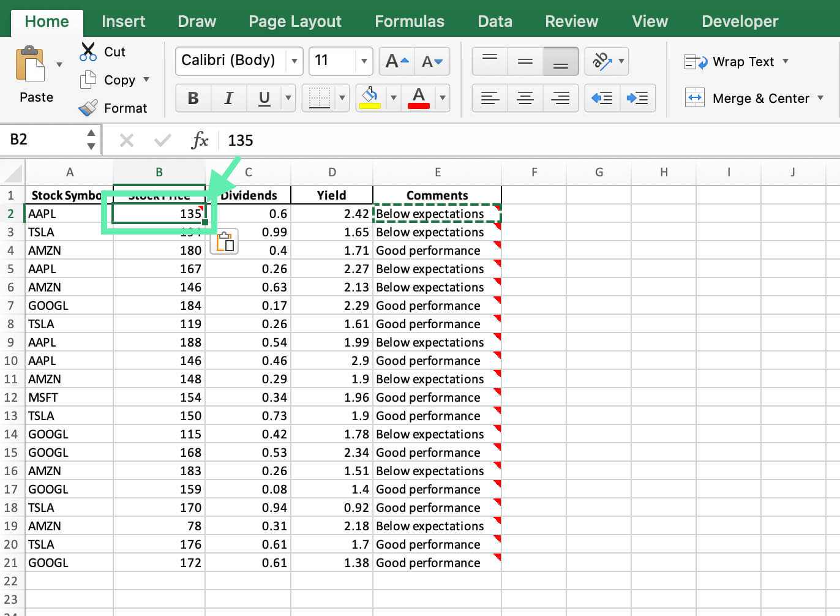This screenshot has height=616, width=840.
Task: Open the font name dropdown
Action: pos(294,61)
